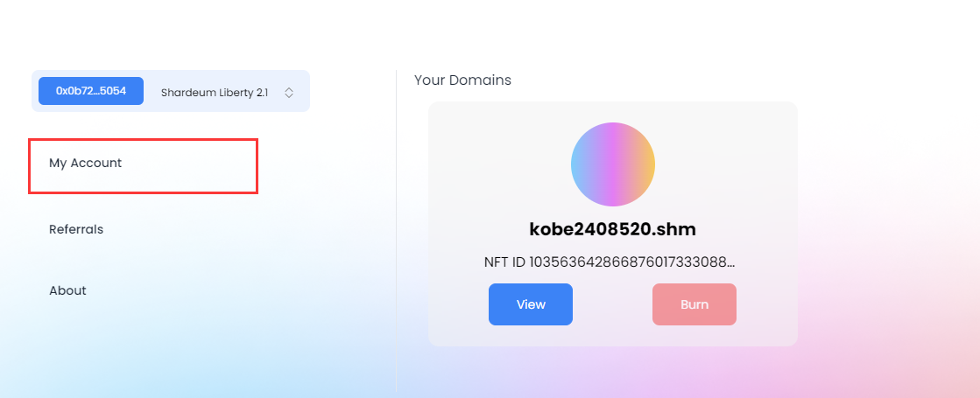
Task: Click the 0x0b72...5054 wallet address button
Action: 91,91
